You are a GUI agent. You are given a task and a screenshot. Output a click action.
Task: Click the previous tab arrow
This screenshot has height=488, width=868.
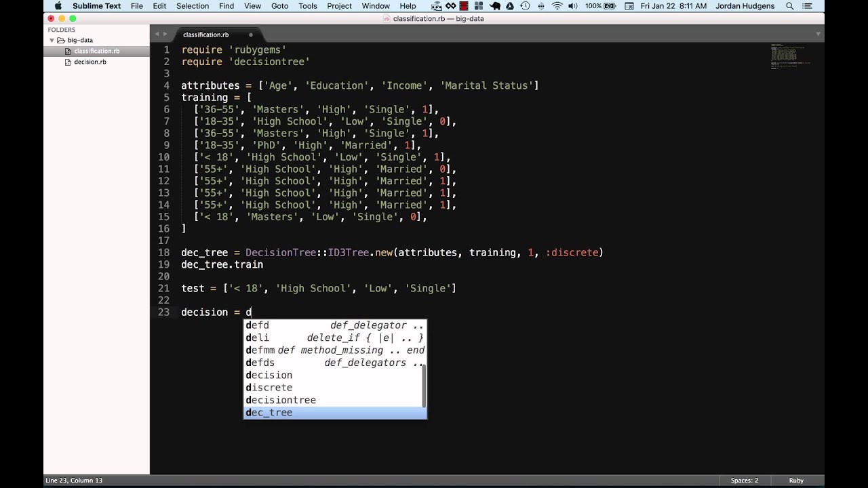click(157, 34)
